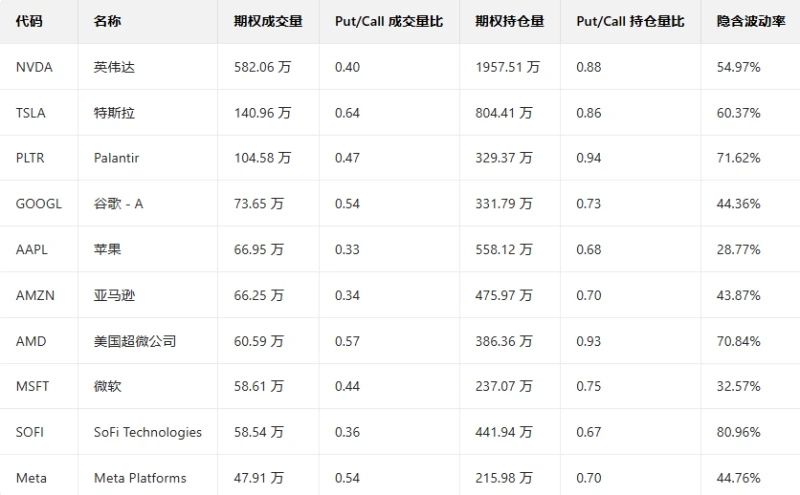The width and height of the screenshot is (800, 495).
Task: Open the NVDA ticker code
Action: [34, 67]
